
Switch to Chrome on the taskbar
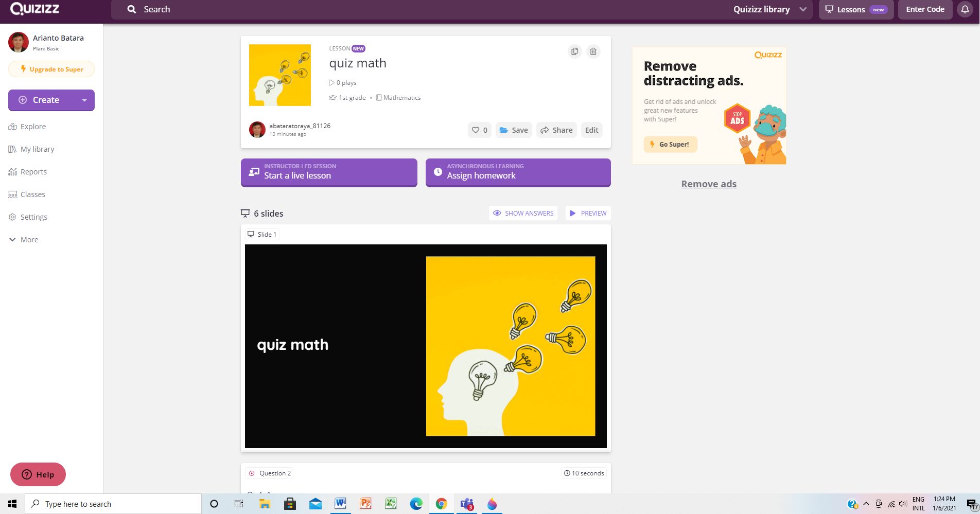(441, 504)
